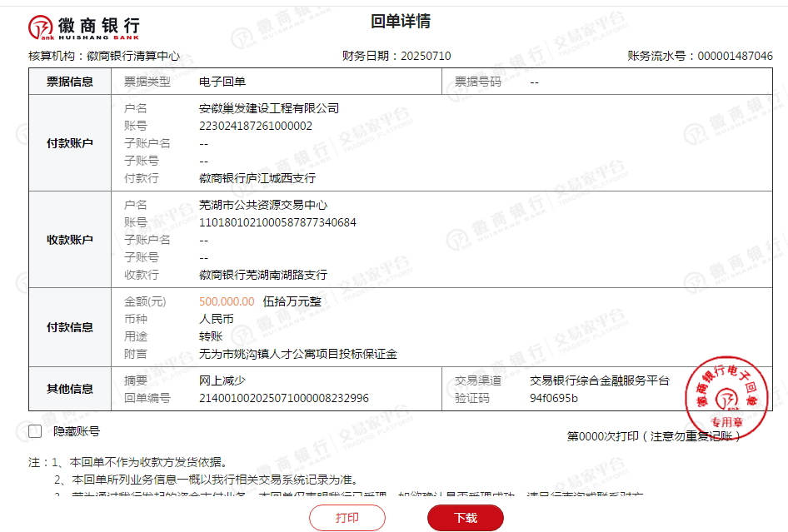Viewport: 788px width, 532px height.
Task: Click the transaction serial number 000001487046
Action: 735,56
